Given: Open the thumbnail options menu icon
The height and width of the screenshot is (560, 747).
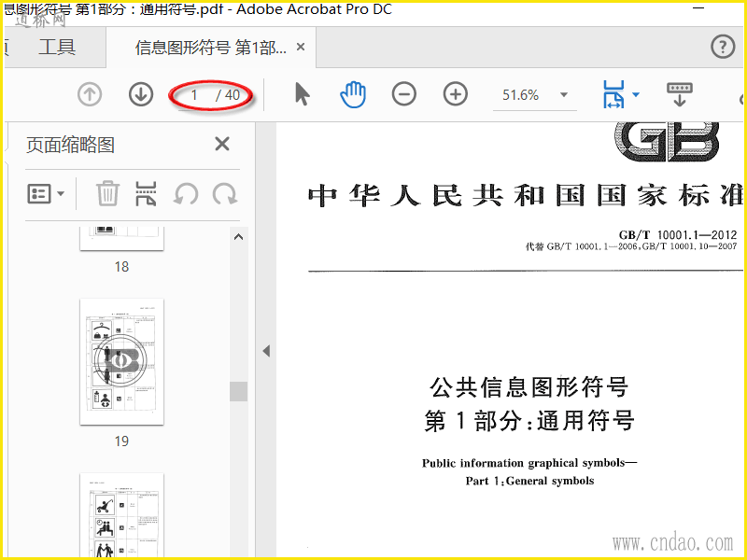Looking at the screenshot, I should click(x=39, y=194).
